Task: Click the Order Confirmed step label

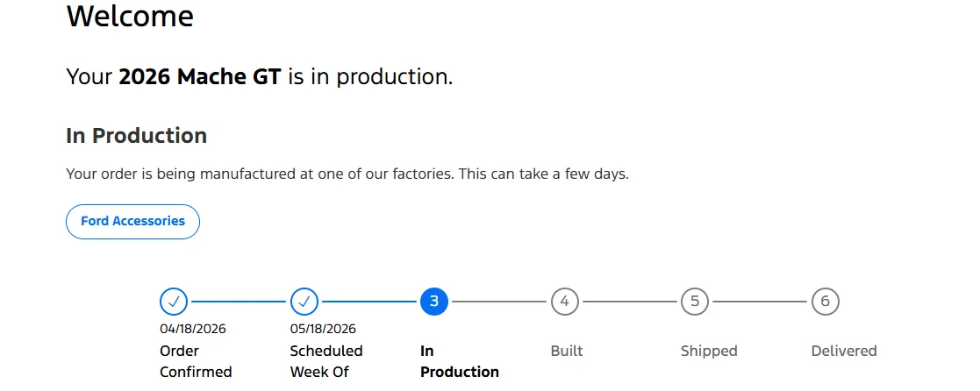Action: [x=196, y=361]
